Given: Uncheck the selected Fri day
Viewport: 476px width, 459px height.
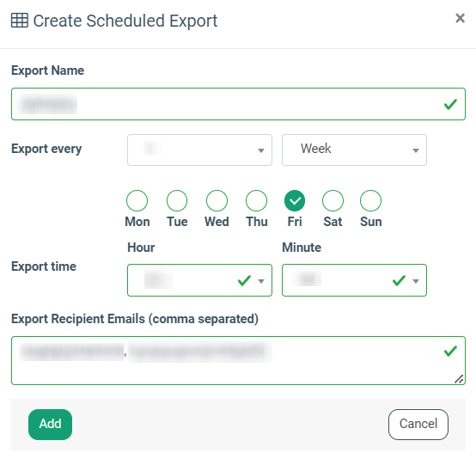Looking at the screenshot, I should 295,200.
